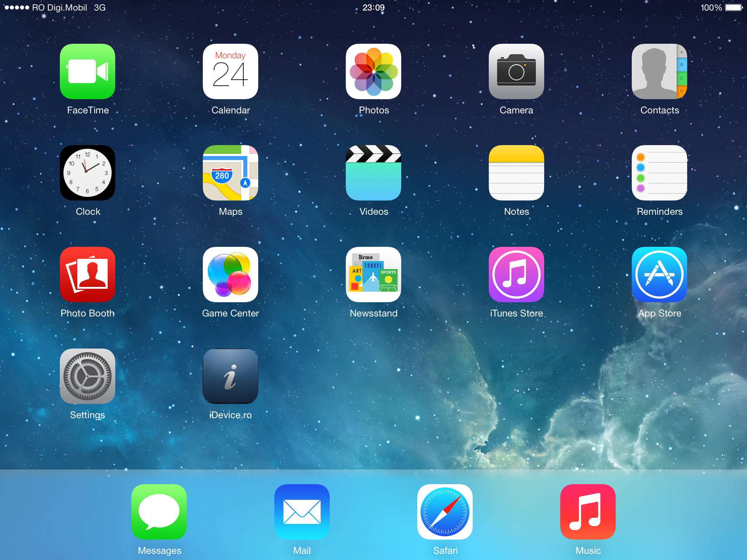Open the FaceTime app

[88, 71]
